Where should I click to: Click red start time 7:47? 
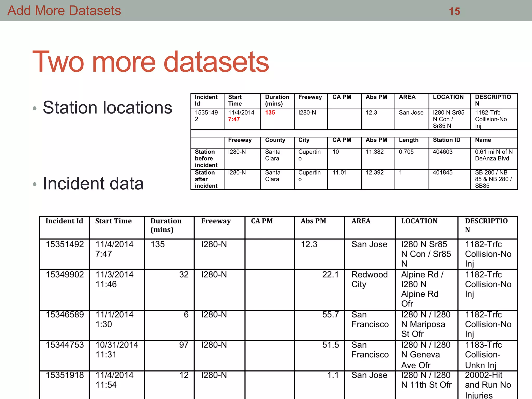(234, 119)
